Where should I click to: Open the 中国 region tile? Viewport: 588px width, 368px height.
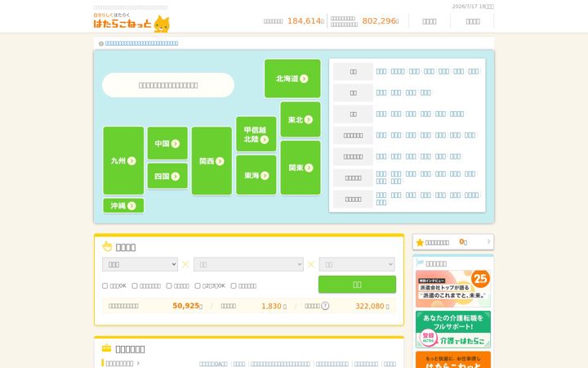tap(167, 143)
